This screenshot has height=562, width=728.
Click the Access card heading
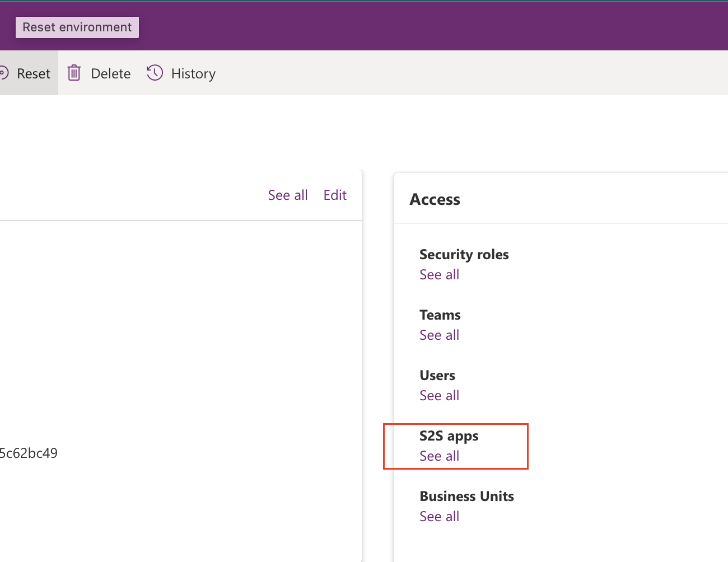[435, 199]
